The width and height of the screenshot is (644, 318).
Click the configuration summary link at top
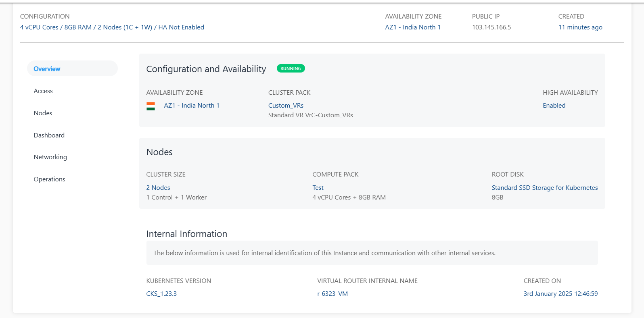point(112,27)
